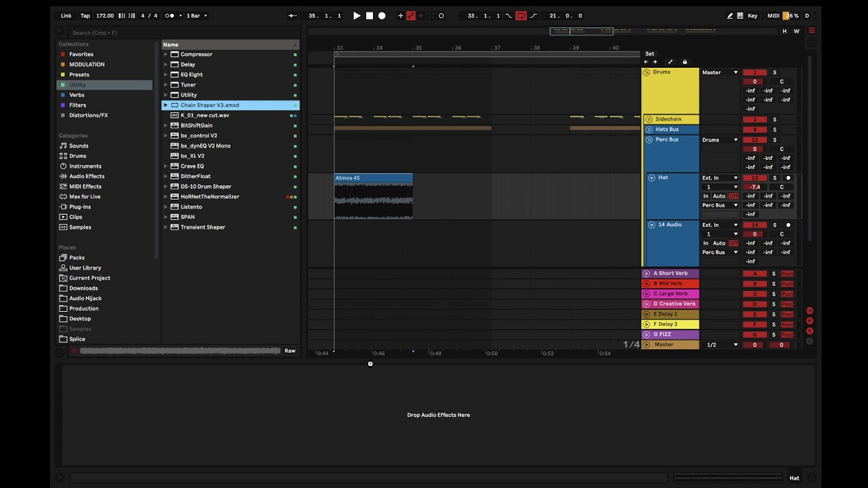Click the MIDI Arrangement Overdub plus icon
This screenshot has width=868, height=488.
click(400, 16)
